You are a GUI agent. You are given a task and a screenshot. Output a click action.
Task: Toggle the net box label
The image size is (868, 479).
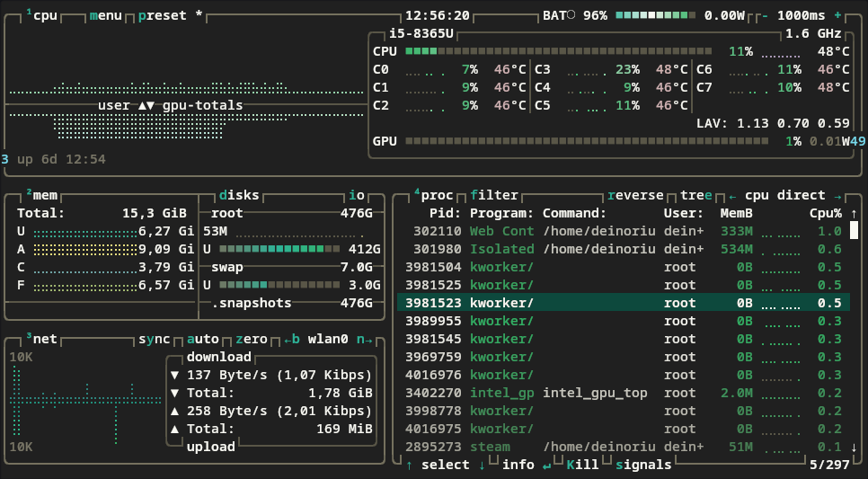42,339
